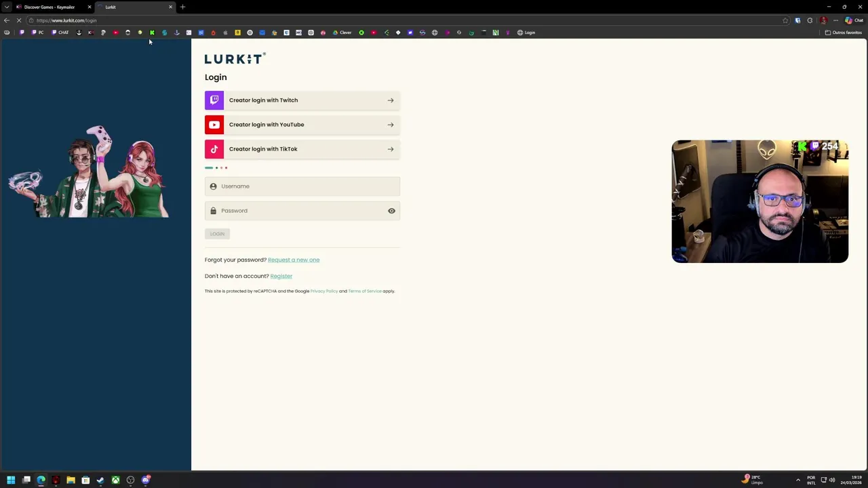The image size is (868, 488).
Task: Click the LOGIN button
Action: 217,234
